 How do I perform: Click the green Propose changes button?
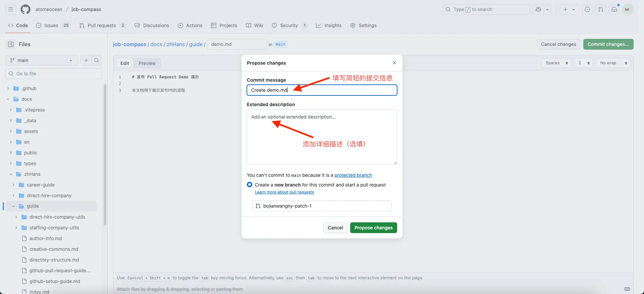tap(373, 228)
